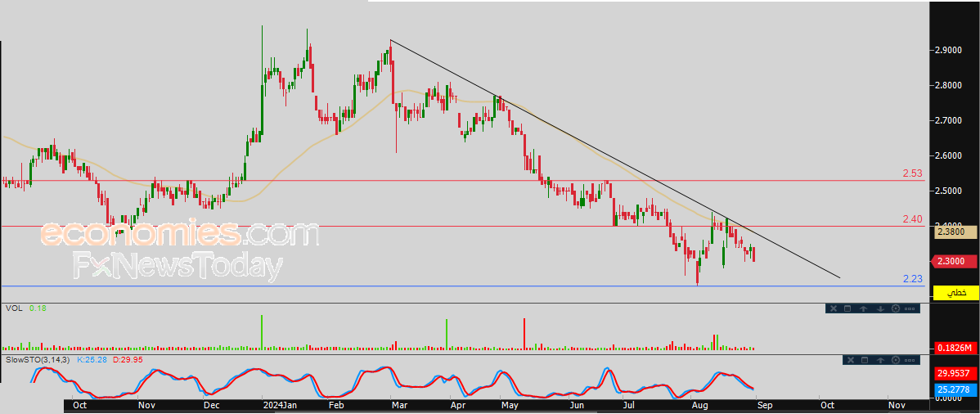
Task: Open VOL indicator settings gear
Action: tap(896, 308)
